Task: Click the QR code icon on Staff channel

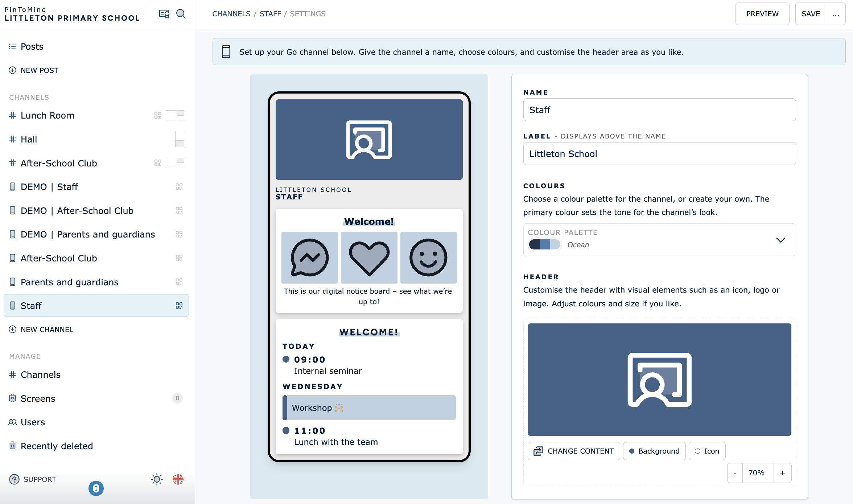Action: [x=179, y=306]
